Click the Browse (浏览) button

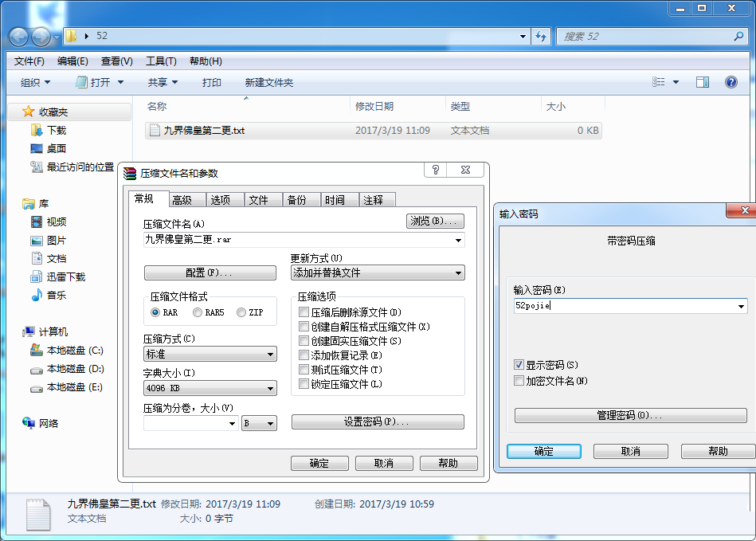coord(436,221)
